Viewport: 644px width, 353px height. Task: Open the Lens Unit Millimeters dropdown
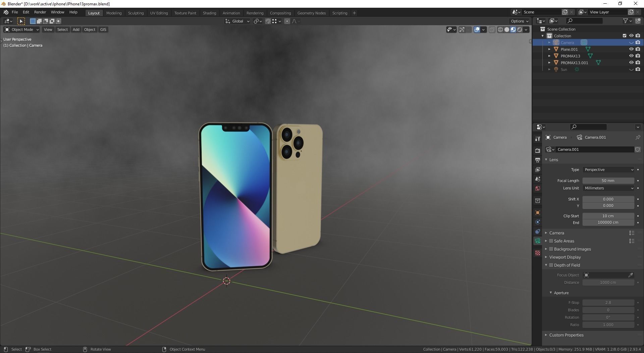(x=608, y=188)
